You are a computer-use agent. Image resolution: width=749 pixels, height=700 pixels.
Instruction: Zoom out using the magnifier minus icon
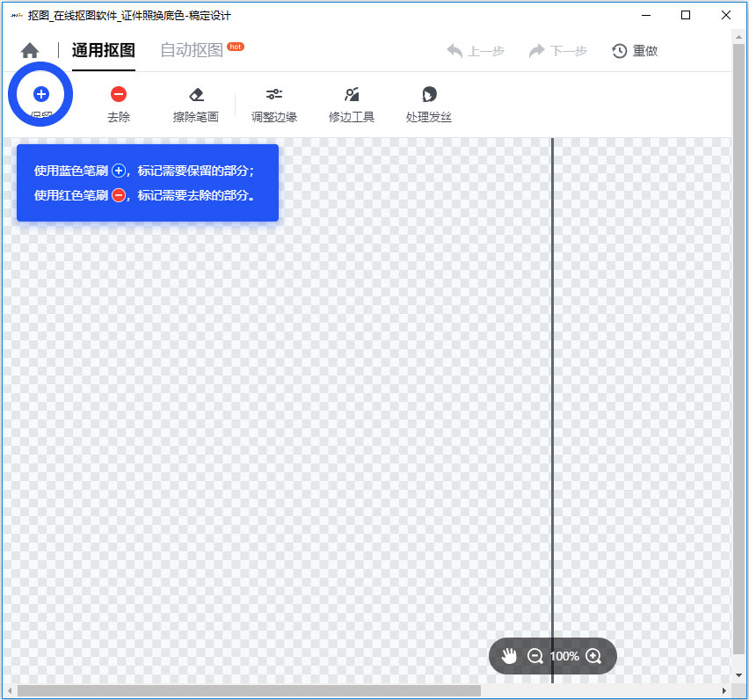(536, 655)
